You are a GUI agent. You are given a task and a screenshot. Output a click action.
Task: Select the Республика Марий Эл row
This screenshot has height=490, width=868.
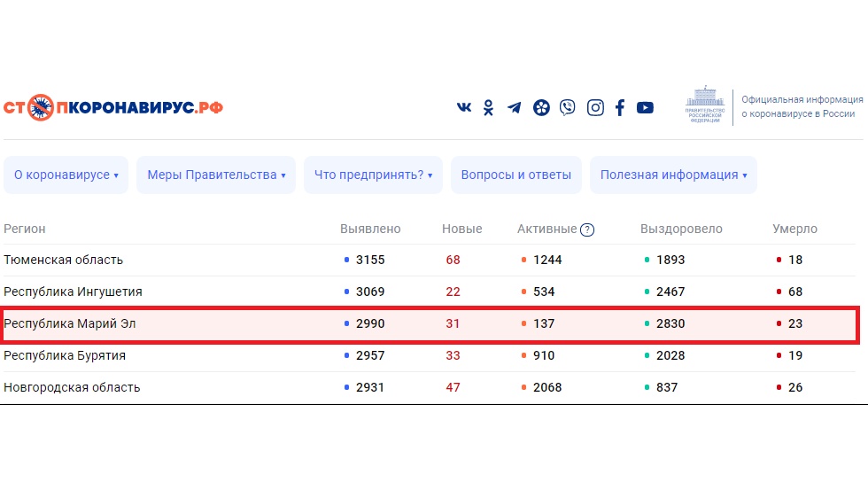click(70, 324)
